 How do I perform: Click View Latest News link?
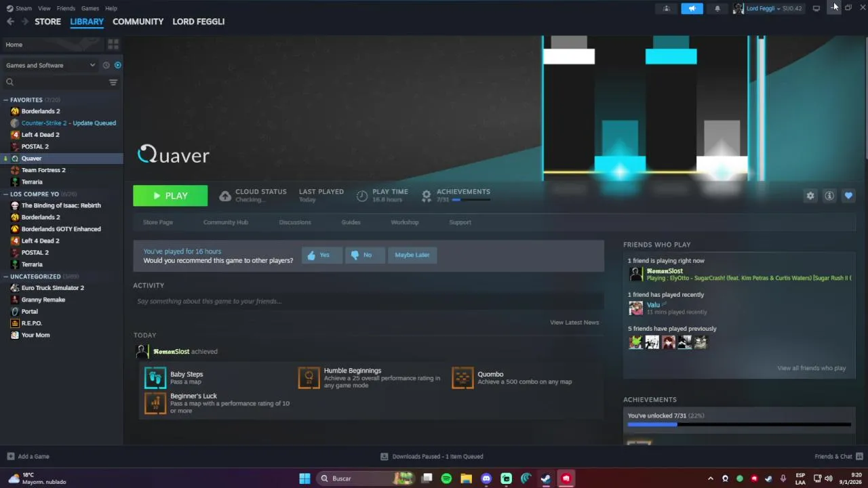(574, 323)
